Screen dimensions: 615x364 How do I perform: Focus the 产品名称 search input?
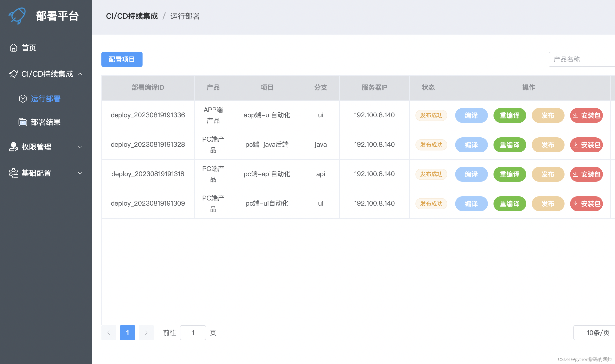(581, 59)
